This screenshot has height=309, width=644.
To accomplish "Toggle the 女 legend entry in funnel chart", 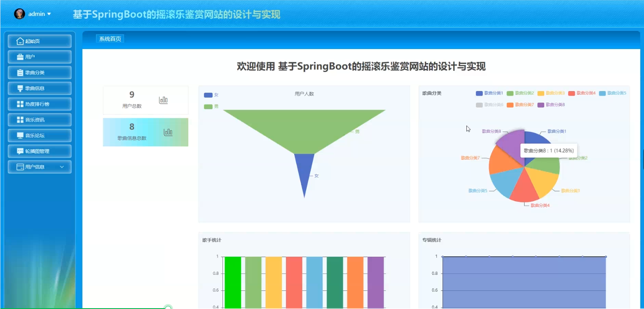I will pos(211,95).
